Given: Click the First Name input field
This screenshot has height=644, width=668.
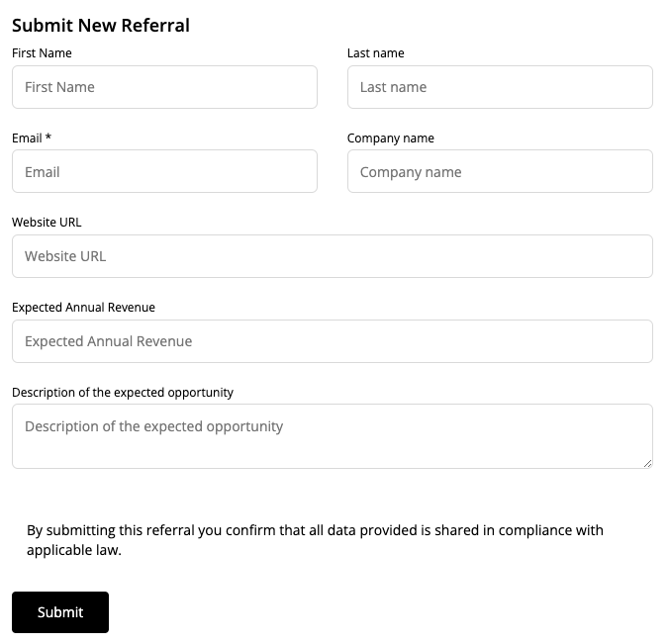Looking at the screenshot, I should pyautogui.click(x=164, y=87).
